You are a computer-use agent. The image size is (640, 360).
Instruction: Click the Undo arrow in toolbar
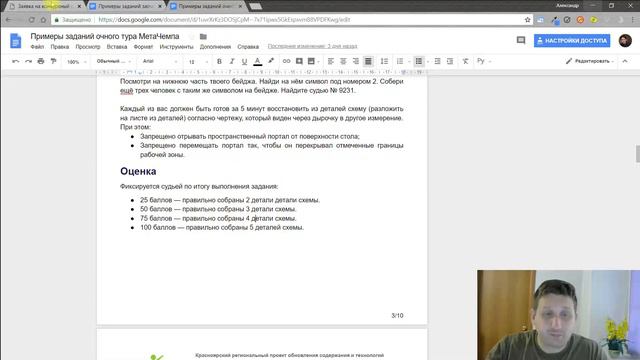(16, 61)
